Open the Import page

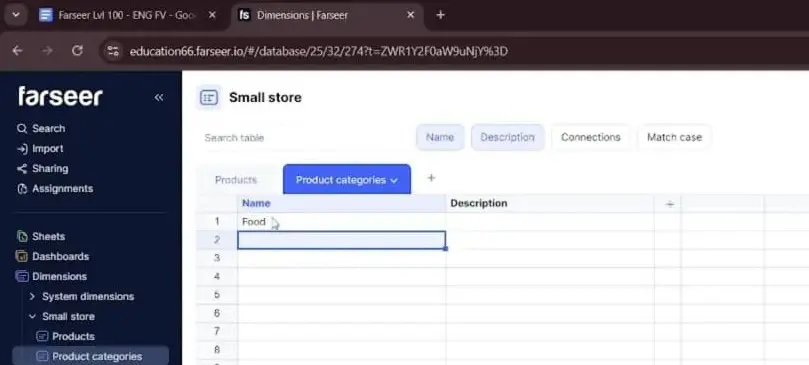(x=40, y=149)
